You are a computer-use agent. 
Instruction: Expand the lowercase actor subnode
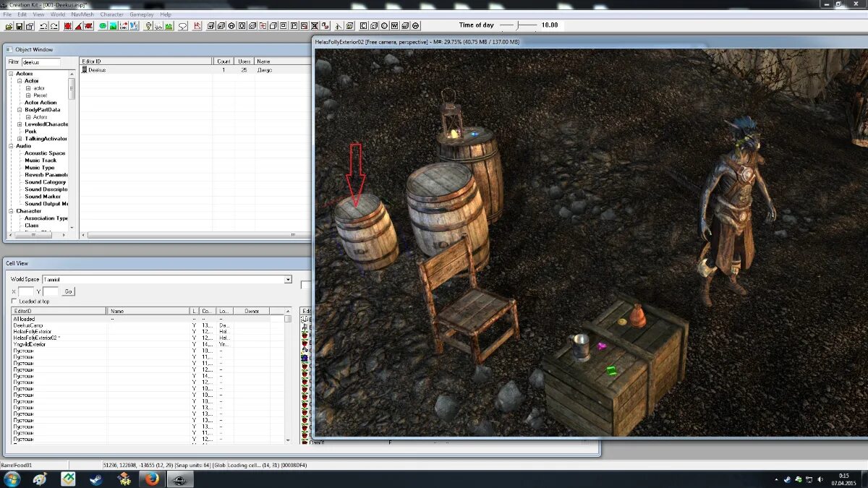coord(28,88)
